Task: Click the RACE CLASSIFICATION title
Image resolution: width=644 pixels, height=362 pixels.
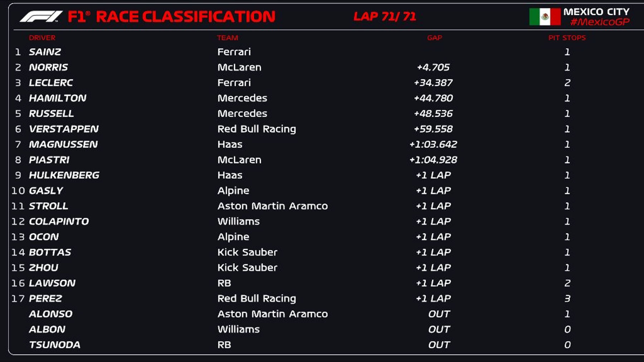Action: (x=186, y=17)
